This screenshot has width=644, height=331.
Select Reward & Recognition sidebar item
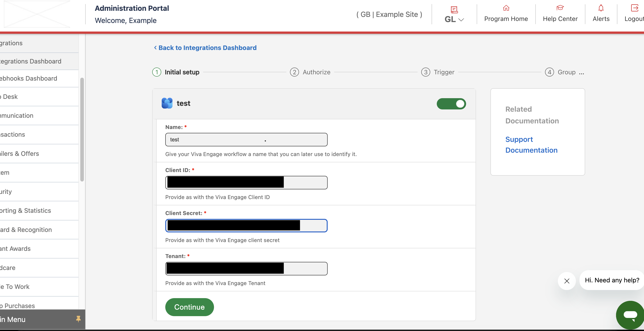pyautogui.click(x=39, y=230)
